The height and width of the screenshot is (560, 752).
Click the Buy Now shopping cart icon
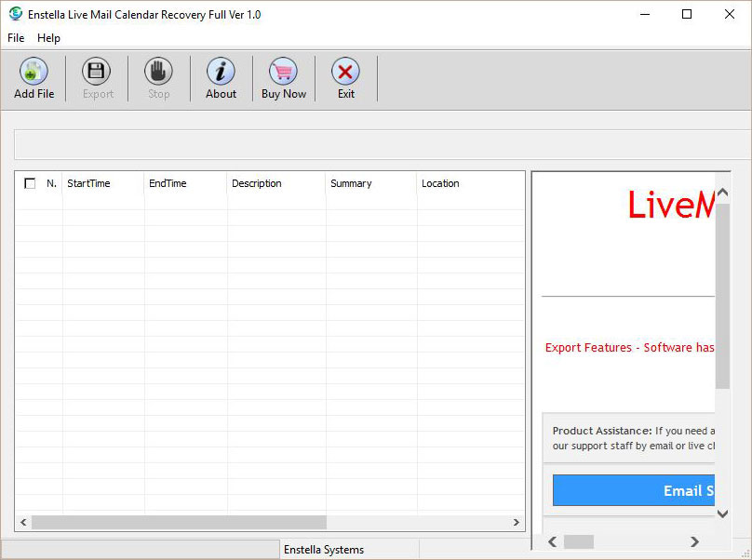[x=283, y=72]
